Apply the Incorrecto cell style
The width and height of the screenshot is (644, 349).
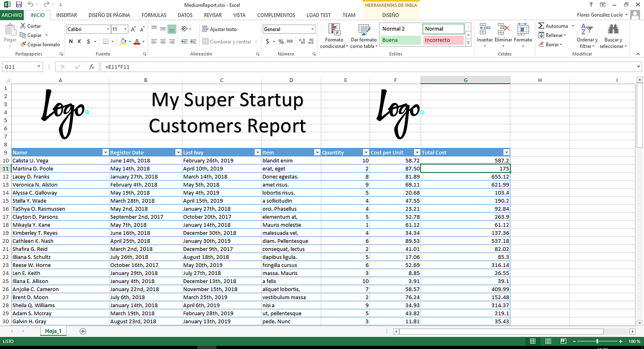(x=443, y=41)
